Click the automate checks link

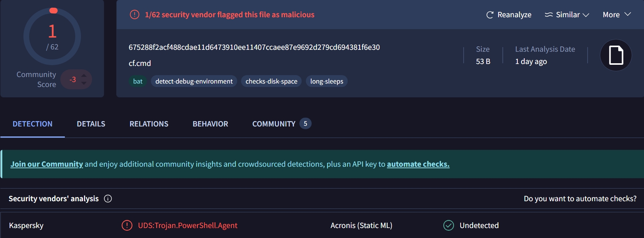(x=418, y=164)
